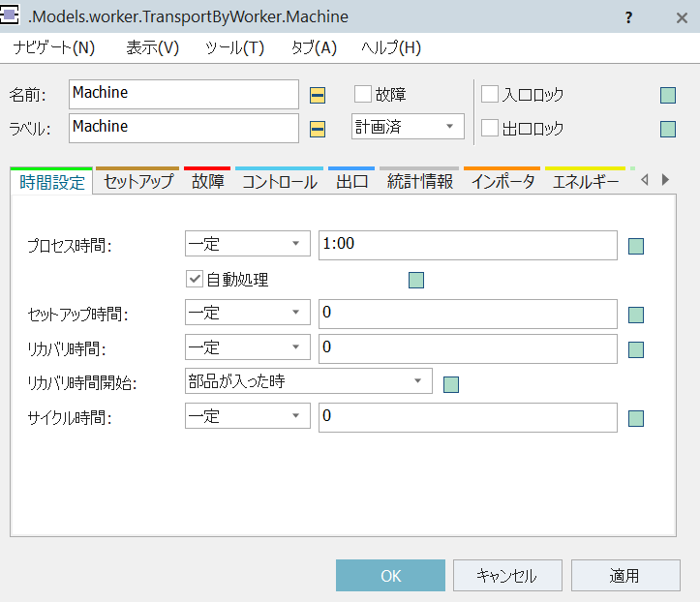
Task: Enable the 故障 checkbox
Action: coord(362,94)
